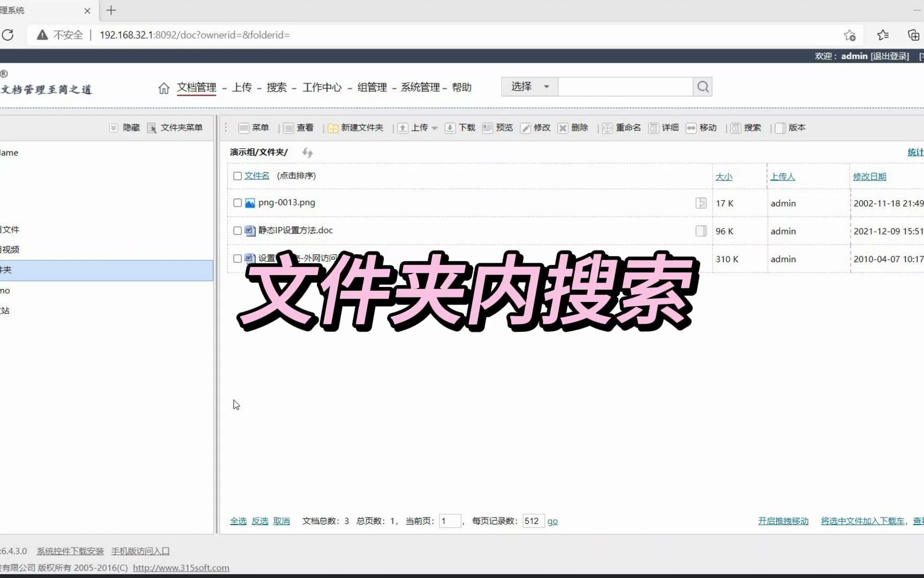
Task: Check the box for png-0013.png
Action: tap(237, 203)
